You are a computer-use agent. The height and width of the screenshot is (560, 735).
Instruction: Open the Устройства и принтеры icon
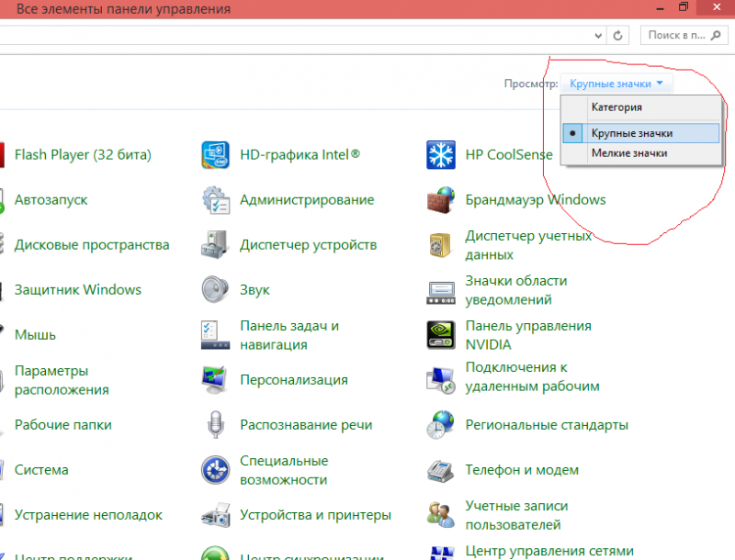pyautogui.click(x=216, y=515)
